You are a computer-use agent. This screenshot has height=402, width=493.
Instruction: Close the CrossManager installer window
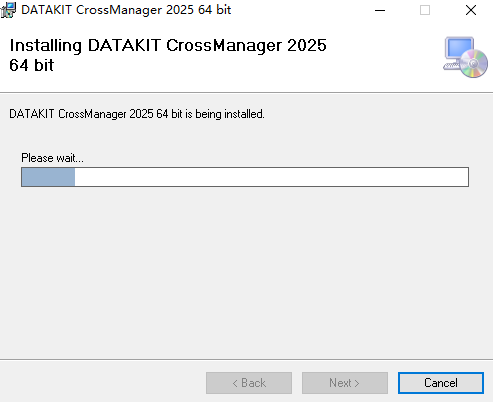coord(471,10)
